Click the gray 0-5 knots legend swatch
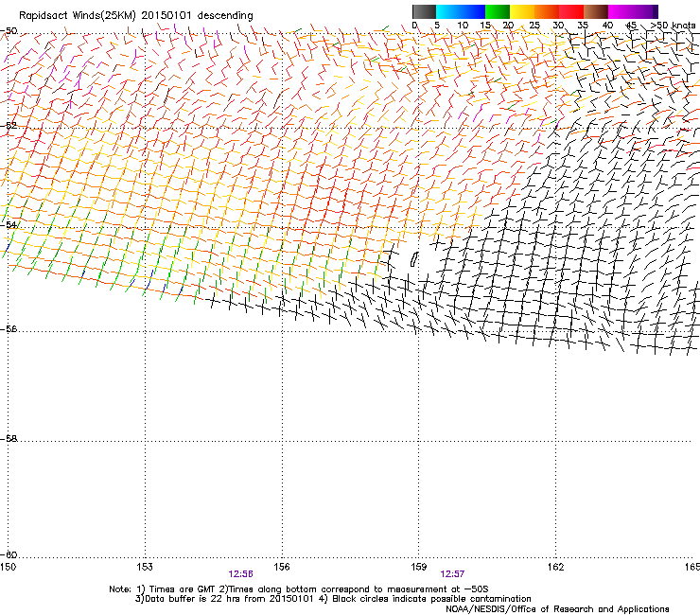Screen dimensions: 700x615 (424, 11)
